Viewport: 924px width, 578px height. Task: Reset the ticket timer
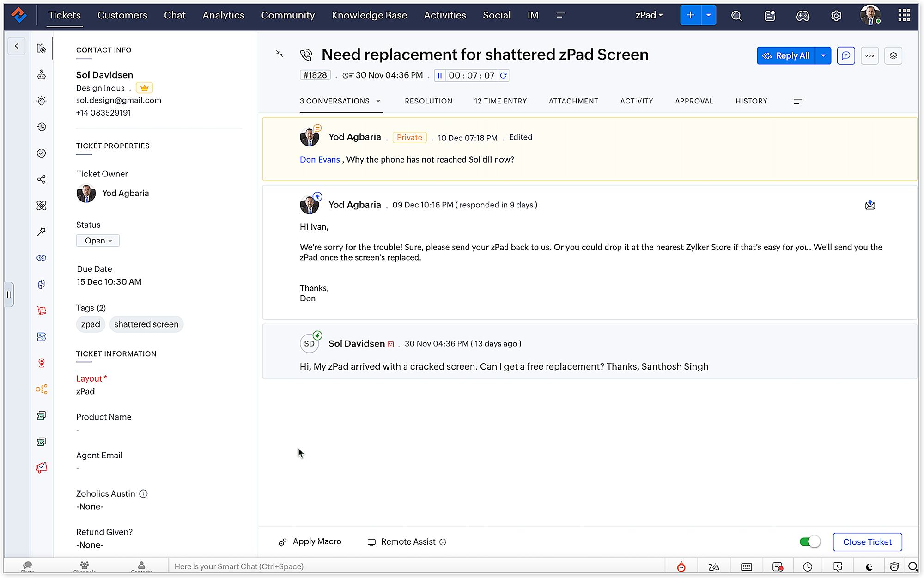point(504,75)
